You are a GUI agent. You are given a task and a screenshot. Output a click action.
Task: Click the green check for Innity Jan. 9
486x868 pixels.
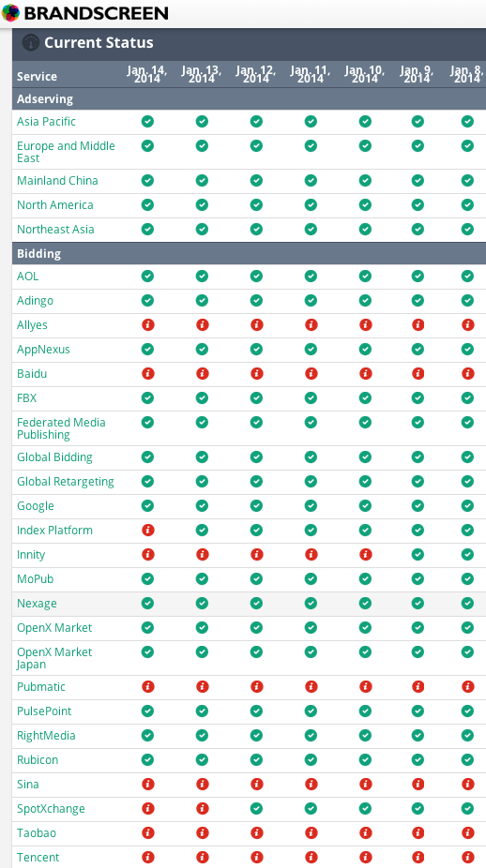click(418, 555)
